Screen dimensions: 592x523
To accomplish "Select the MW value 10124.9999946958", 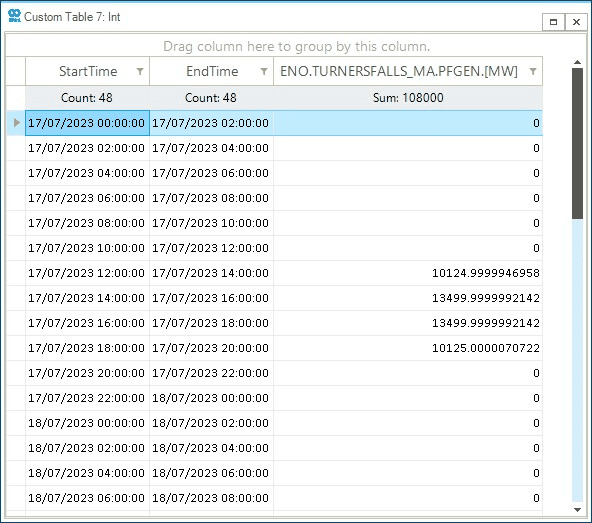I will coord(408,273).
